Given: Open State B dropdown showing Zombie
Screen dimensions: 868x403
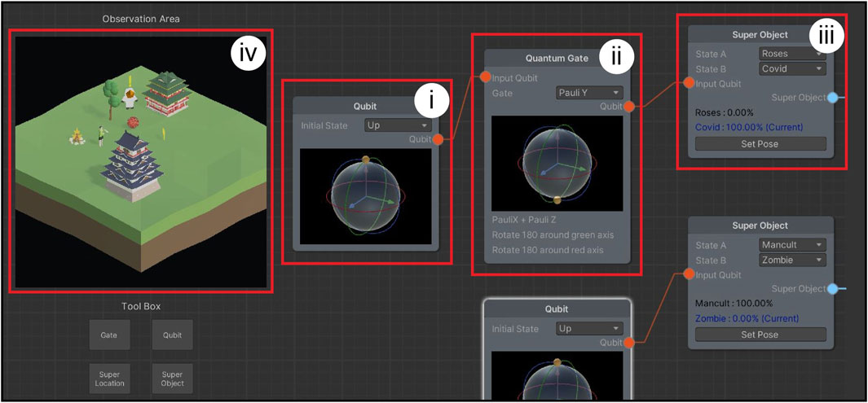Looking at the screenshot, I should click(x=792, y=260).
